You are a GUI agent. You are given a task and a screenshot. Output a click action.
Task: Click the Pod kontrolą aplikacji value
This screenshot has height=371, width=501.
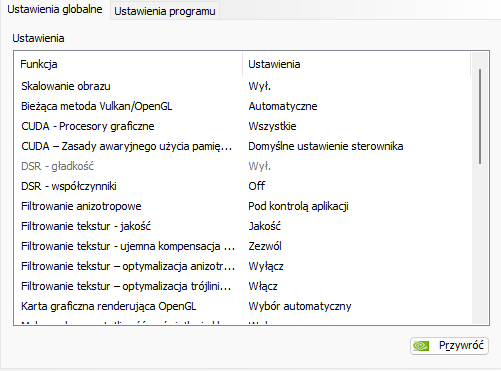coord(298,206)
